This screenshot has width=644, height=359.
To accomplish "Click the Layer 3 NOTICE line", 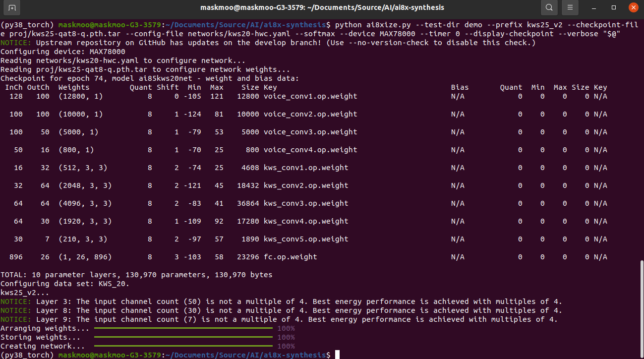I will pos(282,301).
